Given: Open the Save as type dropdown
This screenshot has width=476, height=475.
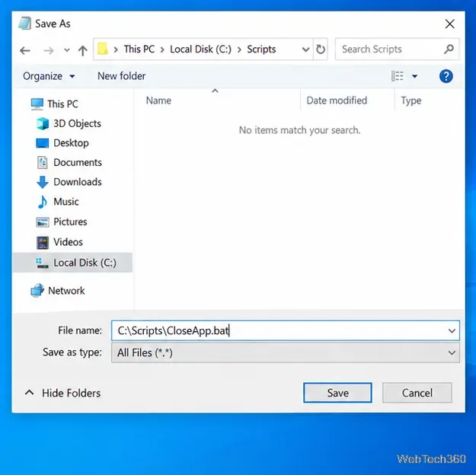Looking at the screenshot, I should [x=286, y=352].
